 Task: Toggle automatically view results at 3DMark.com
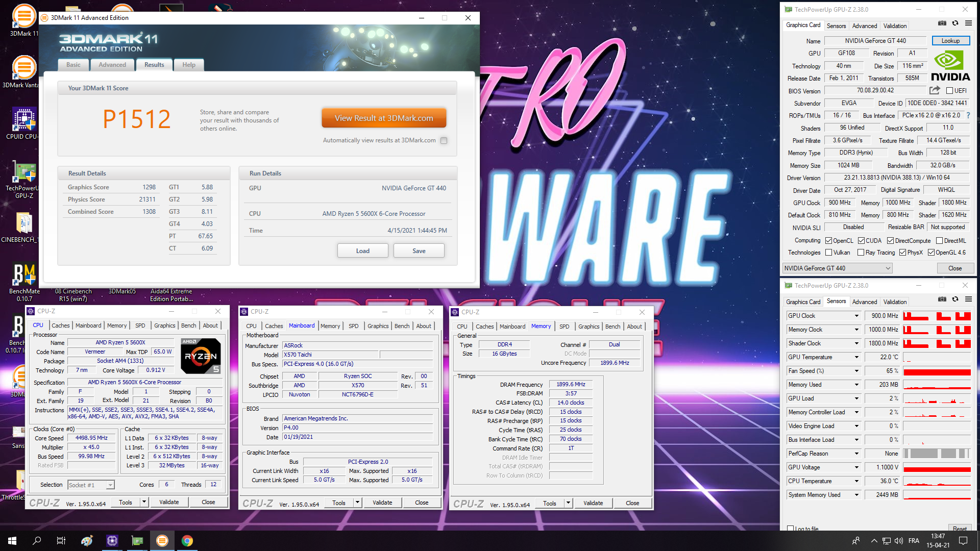[x=444, y=141]
